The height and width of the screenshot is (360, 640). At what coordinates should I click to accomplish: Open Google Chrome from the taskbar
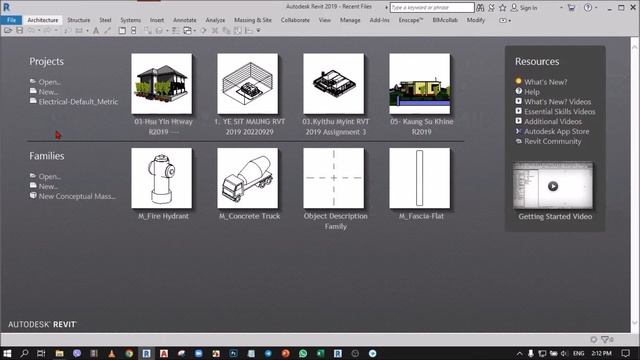coord(129,353)
